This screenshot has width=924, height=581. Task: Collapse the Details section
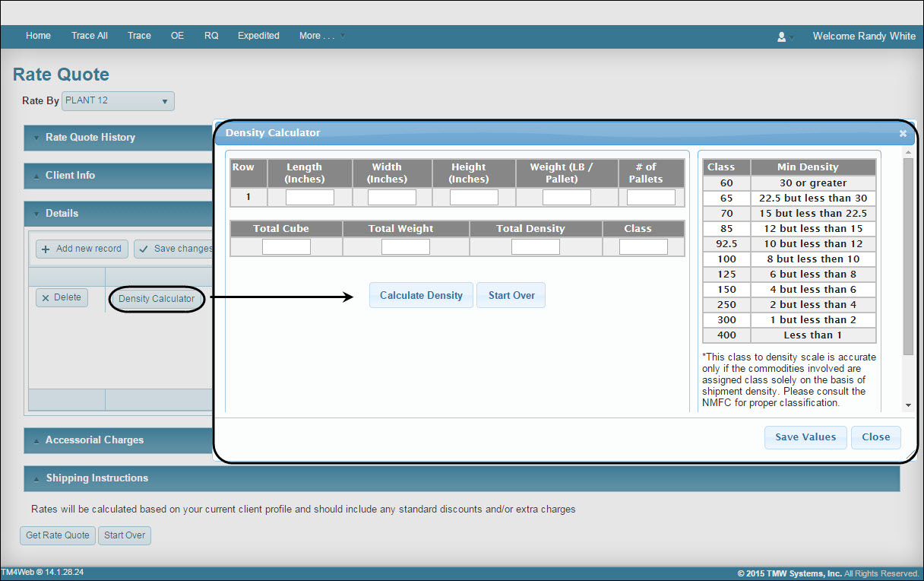click(x=118, y=214)
